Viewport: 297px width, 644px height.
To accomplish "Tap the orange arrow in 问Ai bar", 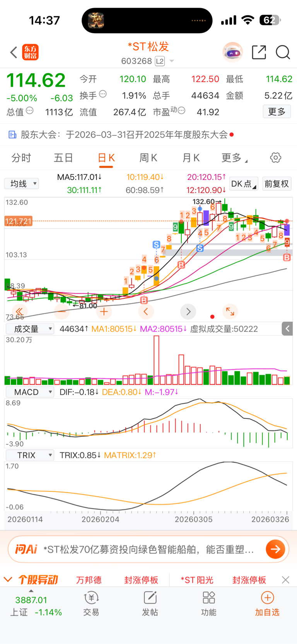I will (x=275, y=549).
